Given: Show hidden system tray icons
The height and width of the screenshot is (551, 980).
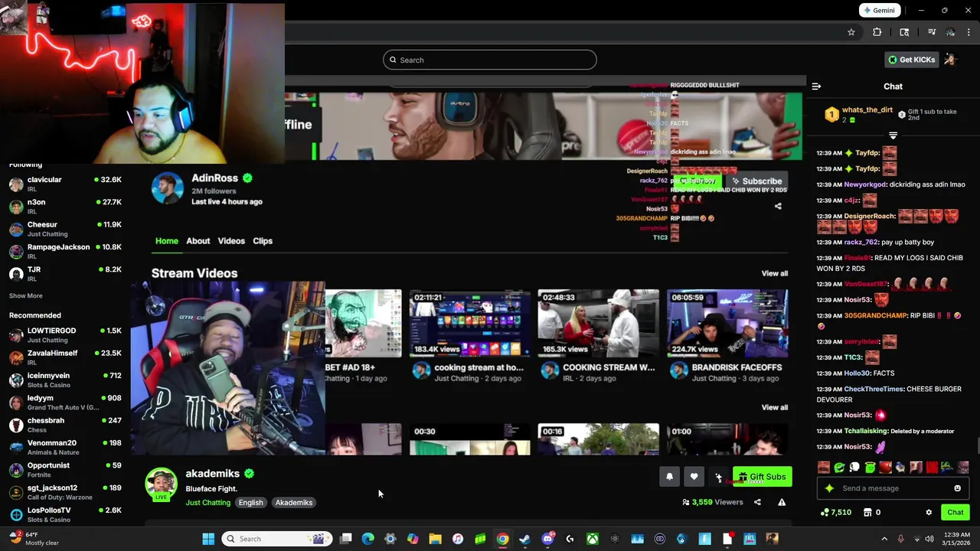Looking at the screenshot, I should (x=884, y=539).
